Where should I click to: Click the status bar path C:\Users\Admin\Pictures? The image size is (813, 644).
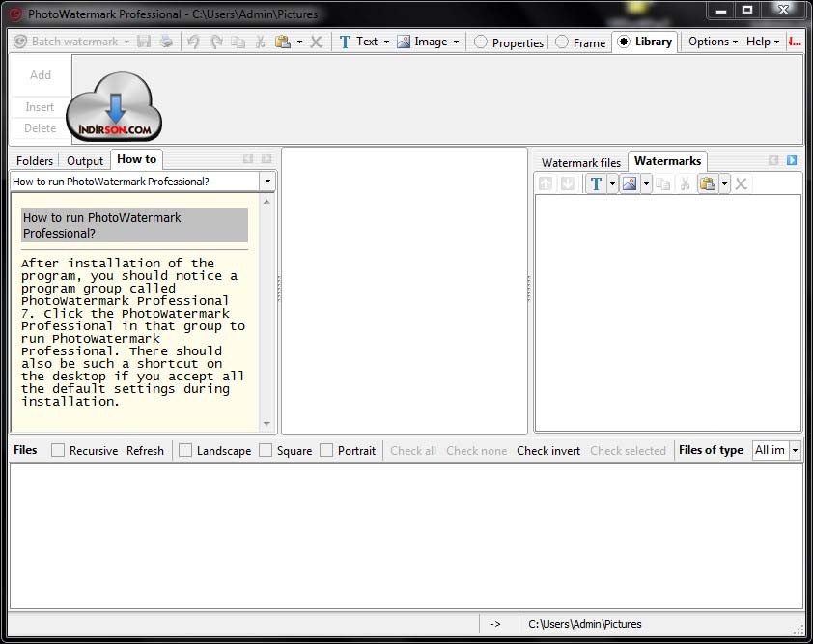coord(584,624)
